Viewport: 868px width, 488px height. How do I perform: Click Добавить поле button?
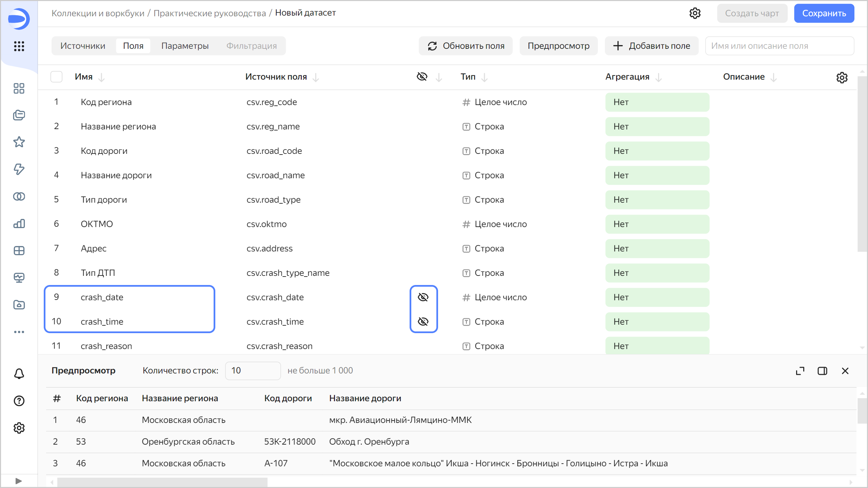(652, 46)
